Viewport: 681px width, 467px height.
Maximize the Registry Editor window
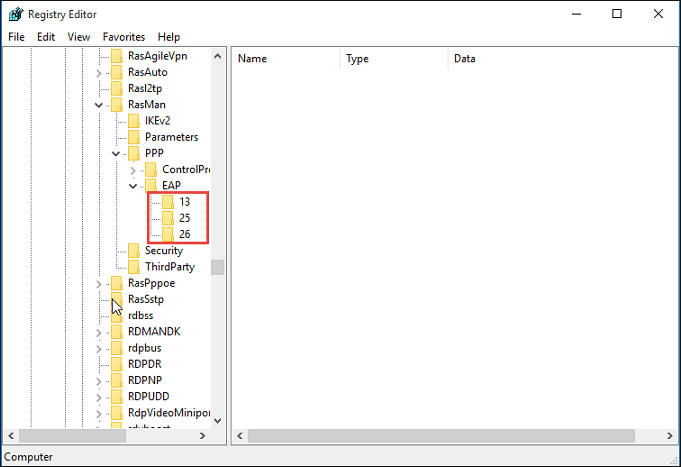click(x=617, y=14)
